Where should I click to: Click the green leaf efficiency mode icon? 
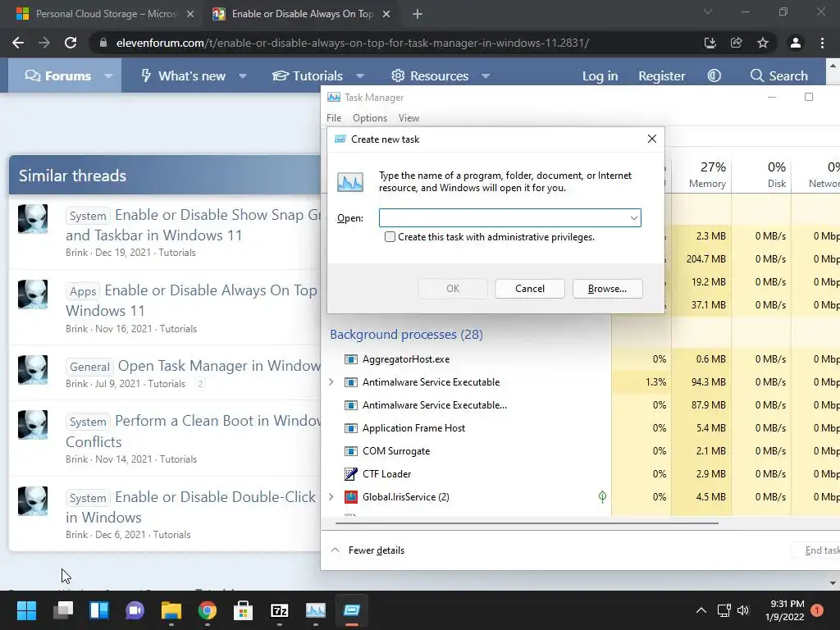(602, 497)
